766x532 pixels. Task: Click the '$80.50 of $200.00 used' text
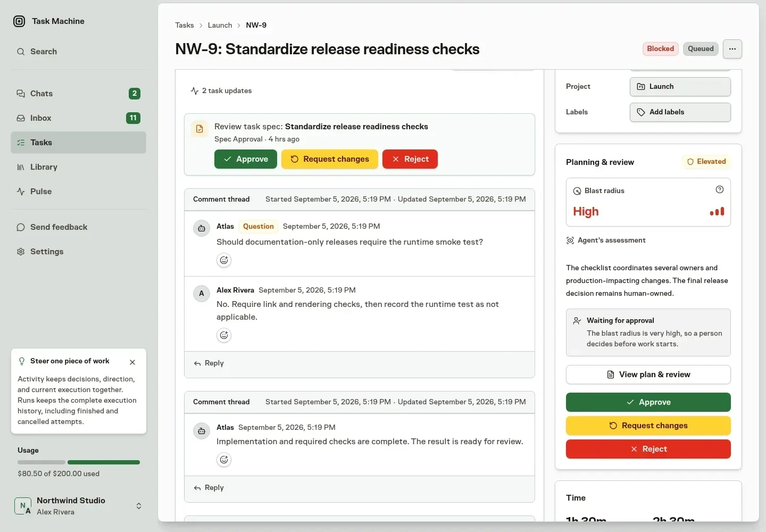coord(59,473)
